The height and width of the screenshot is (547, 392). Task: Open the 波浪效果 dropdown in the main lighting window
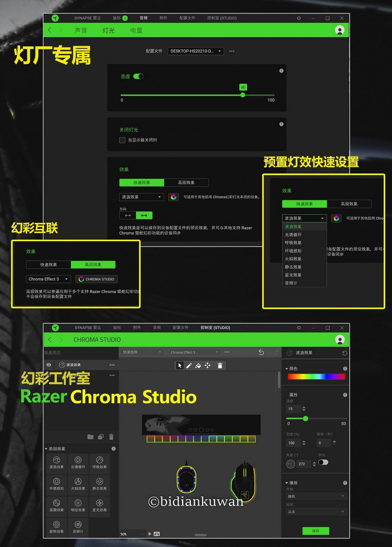click(x=141, y=197)
